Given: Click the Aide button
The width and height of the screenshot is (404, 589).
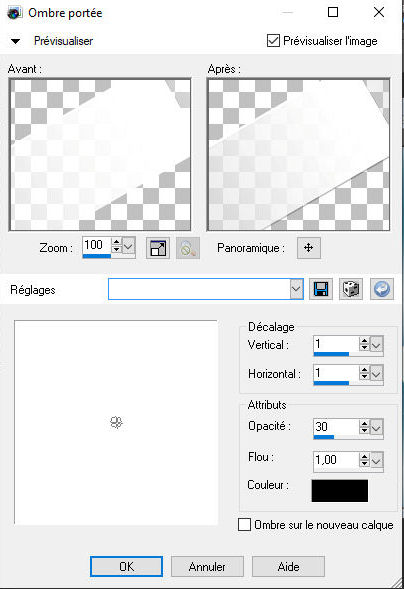Looking at the screenshot, I should [x=288, y=566].
